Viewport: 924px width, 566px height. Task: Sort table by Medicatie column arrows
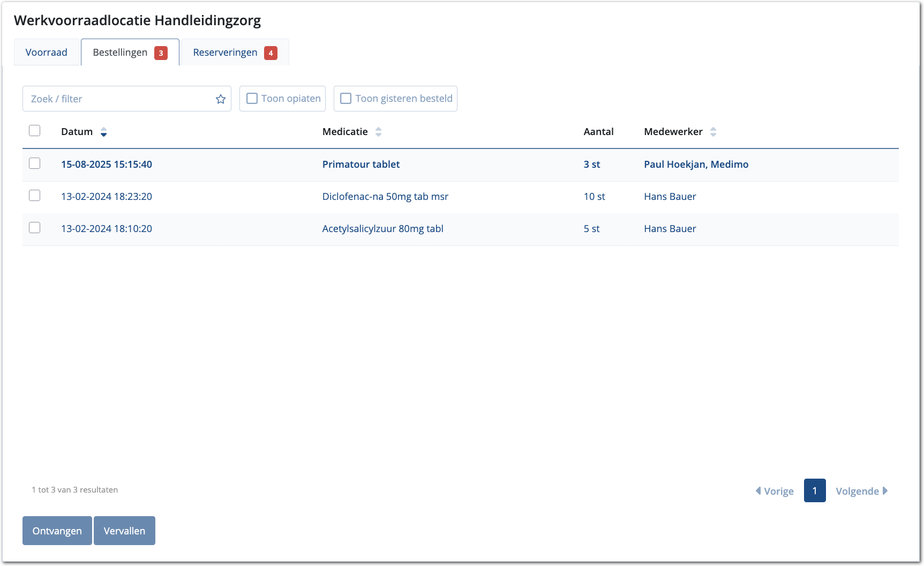coord(378,132)
